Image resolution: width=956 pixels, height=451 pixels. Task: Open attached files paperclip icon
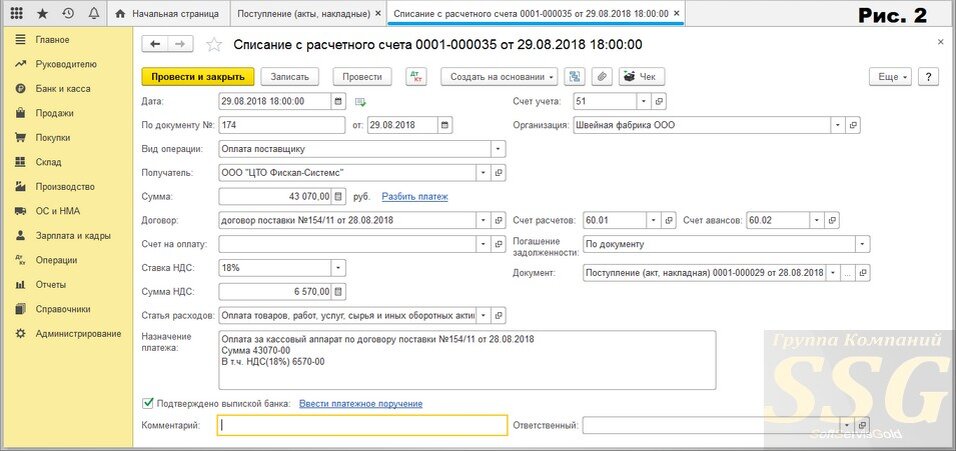(601, 77)
